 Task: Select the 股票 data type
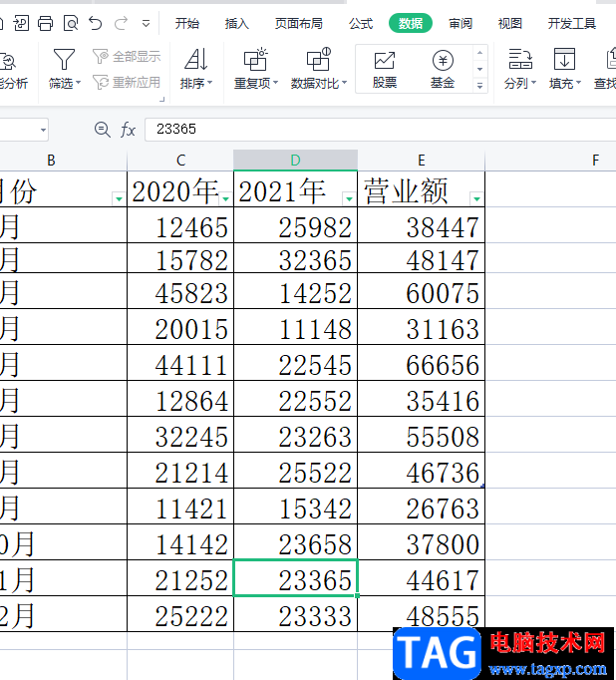[385, 70]
